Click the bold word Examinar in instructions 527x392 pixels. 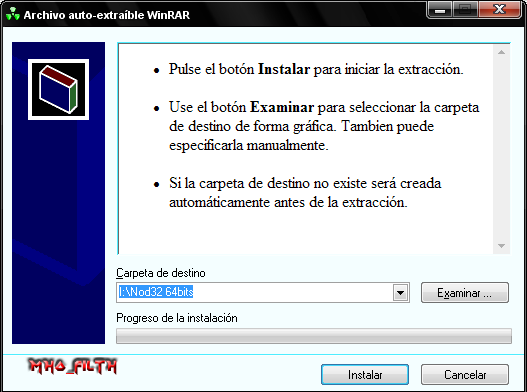tap(282, 107)
